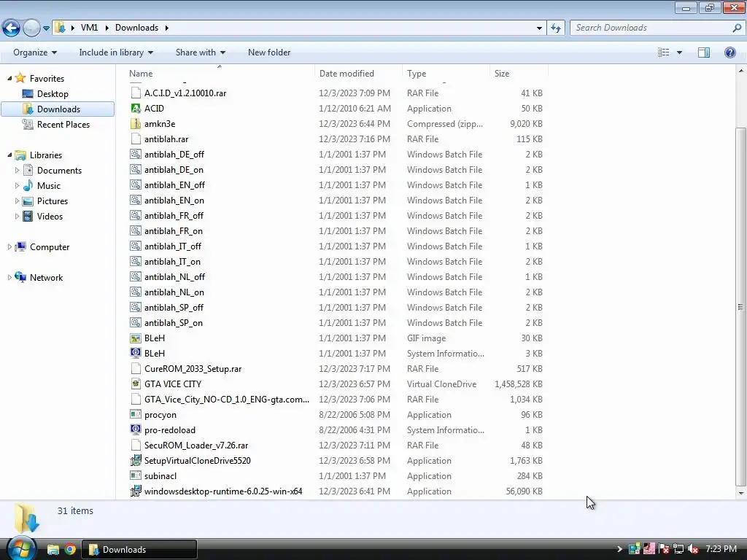Sort by the Name column header
This screenshot has height=560, width=747.
(x=220, y=74)
